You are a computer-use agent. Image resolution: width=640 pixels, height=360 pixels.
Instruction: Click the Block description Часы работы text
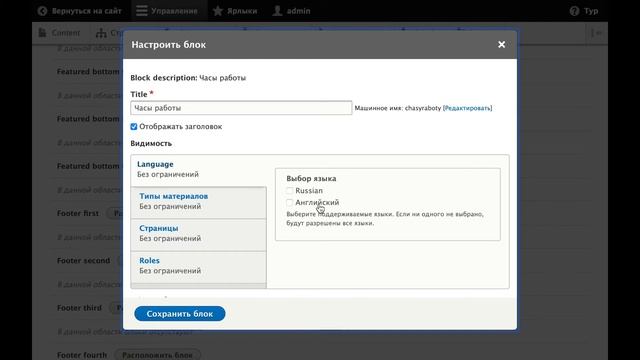(188, 78)
